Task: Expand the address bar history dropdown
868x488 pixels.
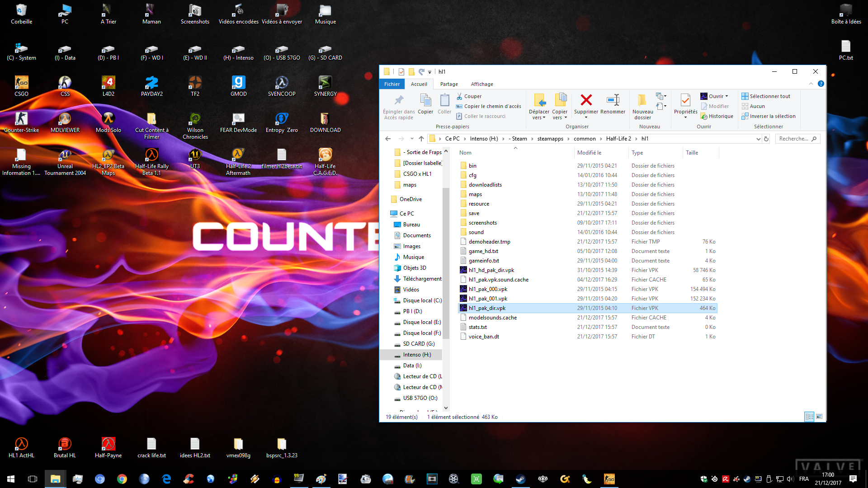Action: coord(758,139)
